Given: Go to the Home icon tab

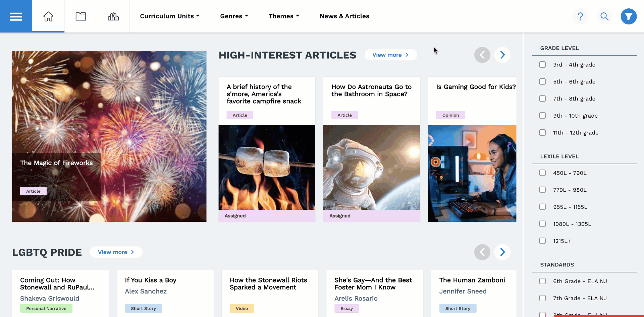Looking at the screenshot, I should tap(48, 16).
